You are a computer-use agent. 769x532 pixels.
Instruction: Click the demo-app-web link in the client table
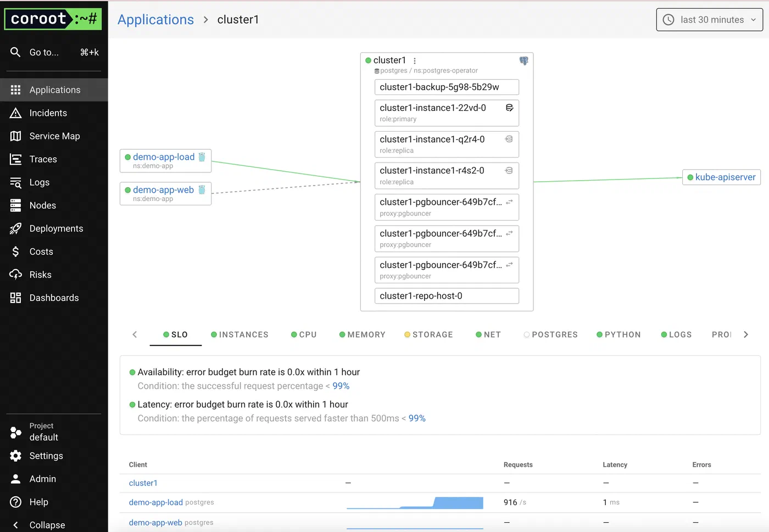coord(155,523)
